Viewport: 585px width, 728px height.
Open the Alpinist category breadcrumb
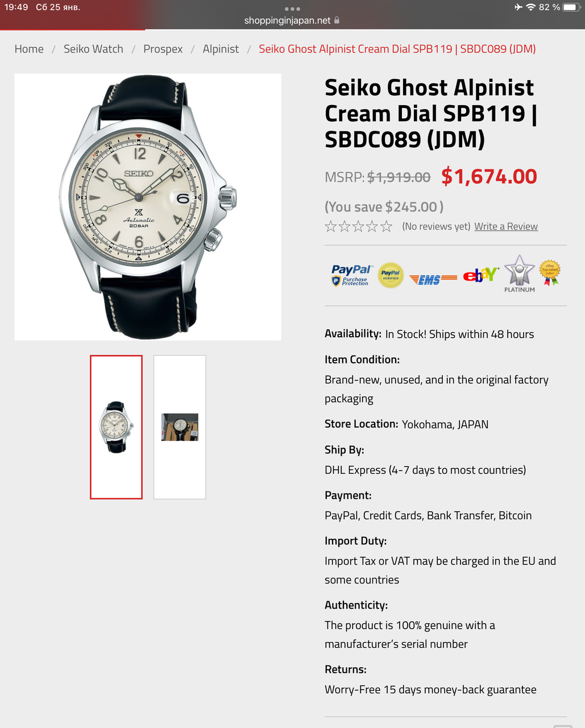click(x=221, y=49)
